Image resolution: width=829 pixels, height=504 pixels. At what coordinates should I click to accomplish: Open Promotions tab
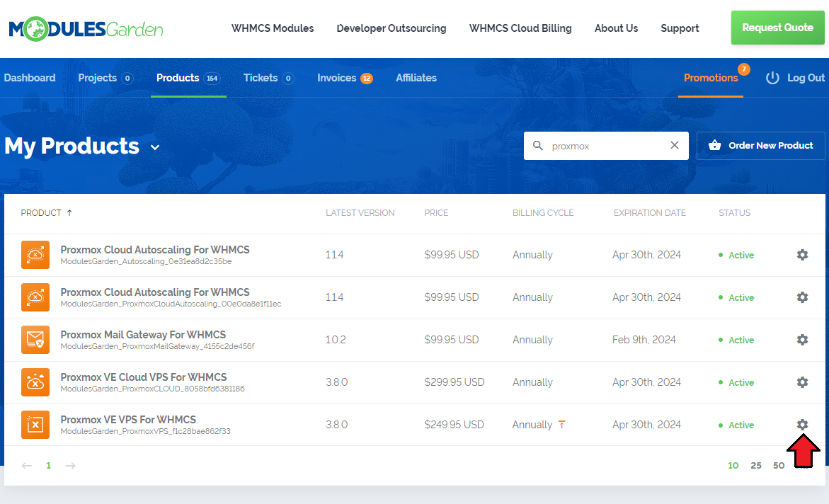click(x=711, y=78)
